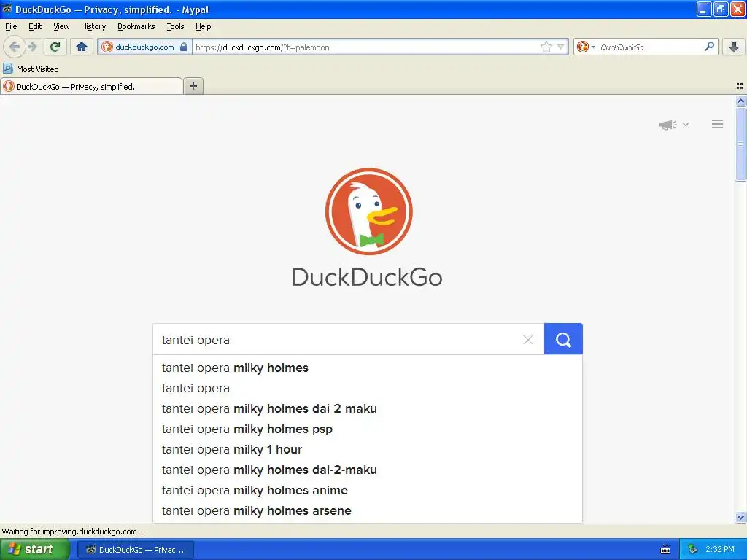747x560 pixels.
Task: Click the list all tabs icon
Action: [740, 86]
